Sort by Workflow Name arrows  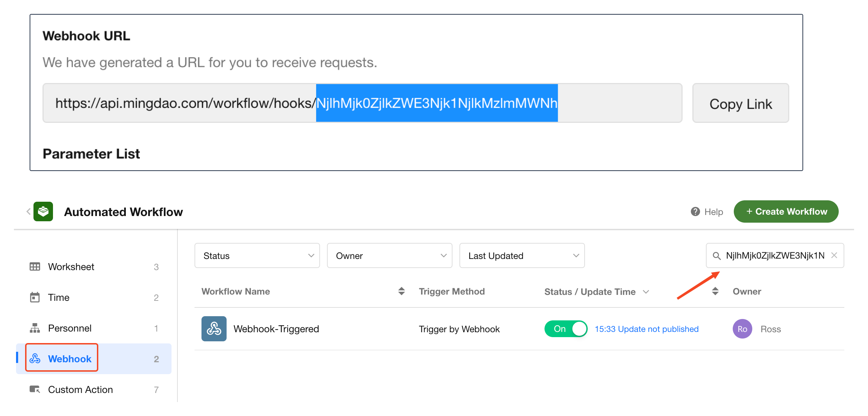pyautogui.click(x=401, y=291)
